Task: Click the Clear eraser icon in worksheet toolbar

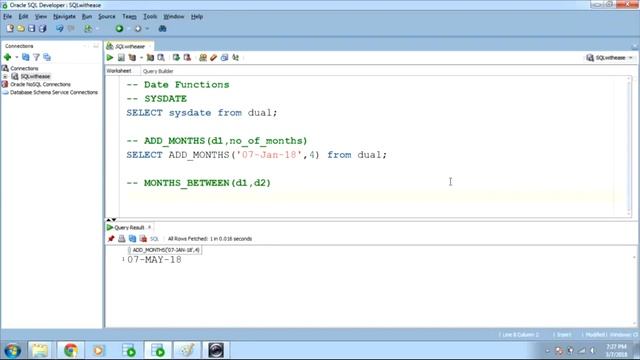Action: click(x=213, y=58)
